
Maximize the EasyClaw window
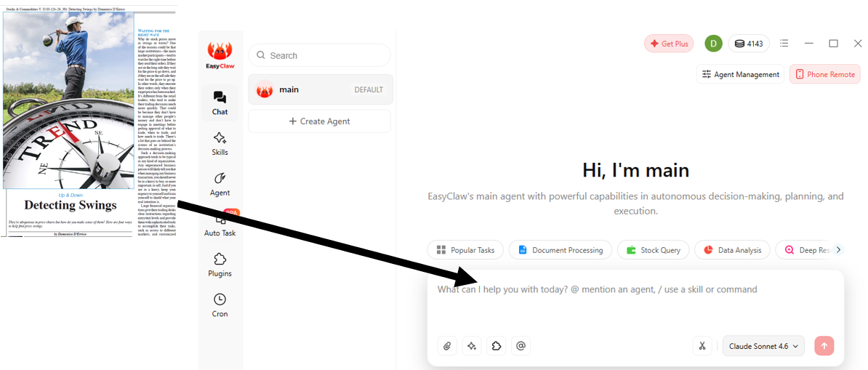pyautogui.click(x=833, y=44)
